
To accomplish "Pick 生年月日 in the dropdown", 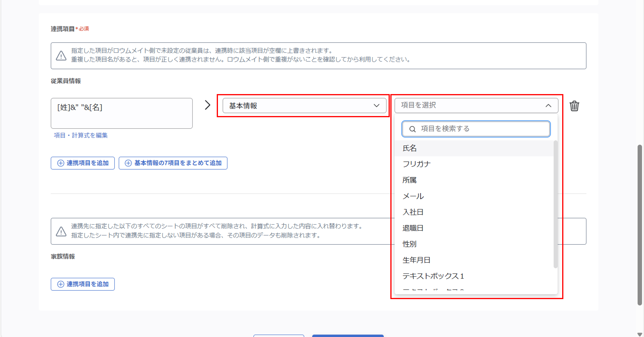I will coord(417,260).
